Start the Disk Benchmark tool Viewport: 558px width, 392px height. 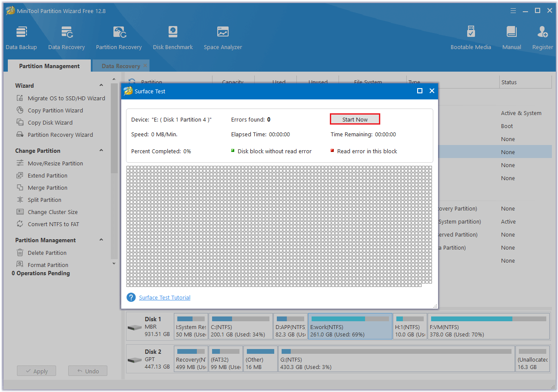click(x=173, y=38)
